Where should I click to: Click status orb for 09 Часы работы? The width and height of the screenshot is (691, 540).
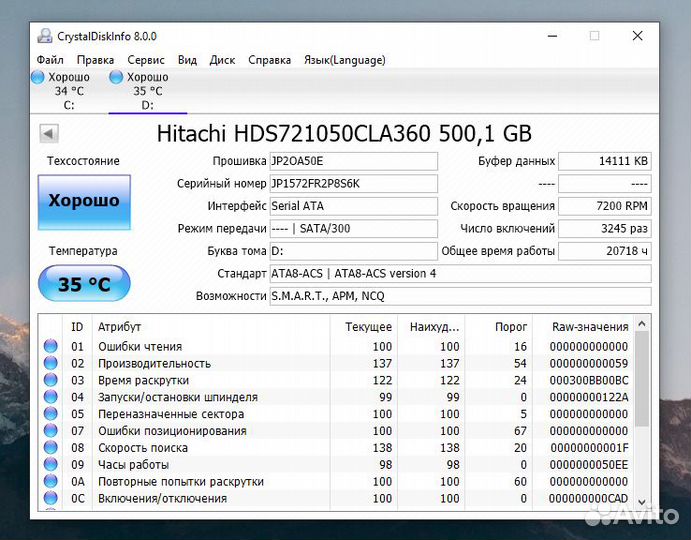(x=51, y=464)
